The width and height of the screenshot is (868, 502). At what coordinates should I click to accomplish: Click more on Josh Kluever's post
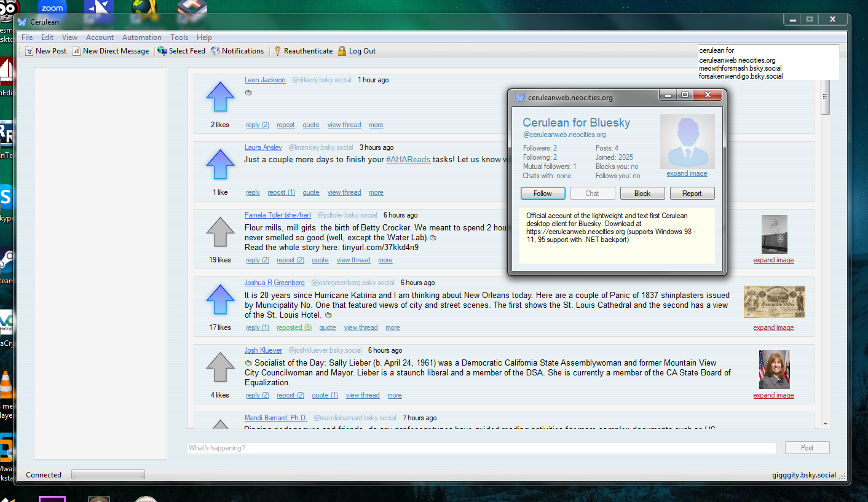point(395,395)
